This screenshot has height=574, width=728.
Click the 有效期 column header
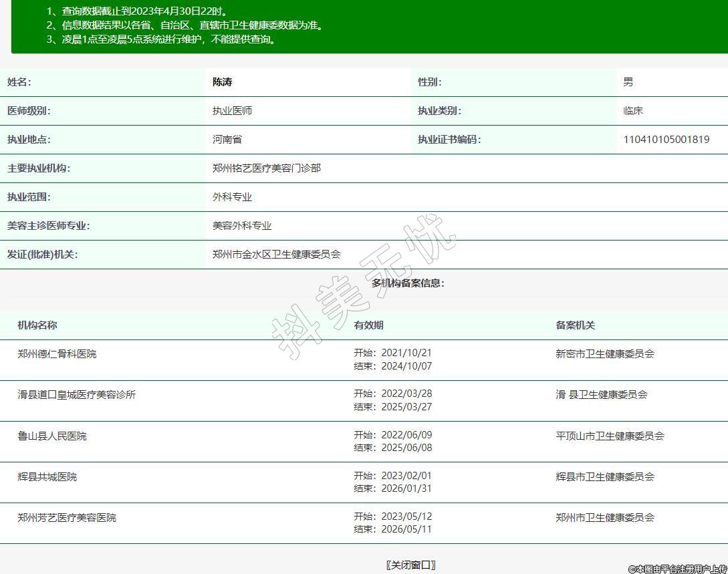[x=368, y=325]
